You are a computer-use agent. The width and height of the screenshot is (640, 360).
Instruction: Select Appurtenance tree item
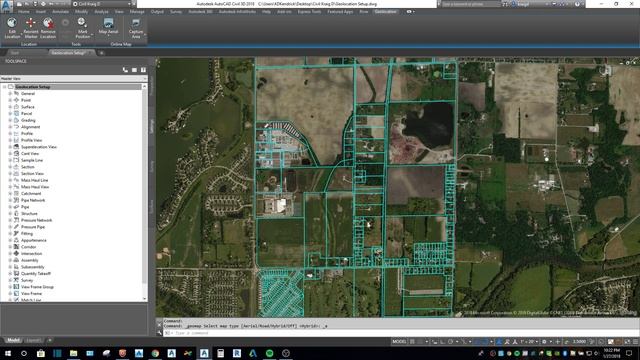33,240
